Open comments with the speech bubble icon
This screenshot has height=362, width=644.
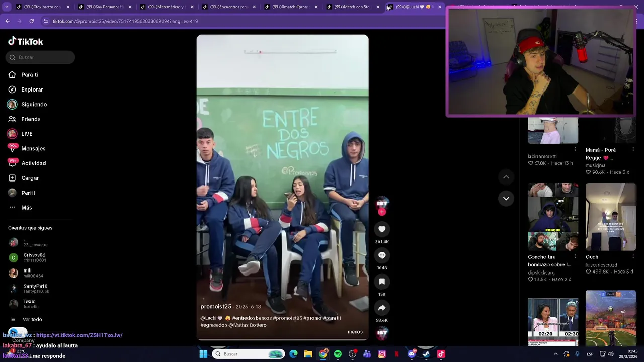[x=382, y=255]
